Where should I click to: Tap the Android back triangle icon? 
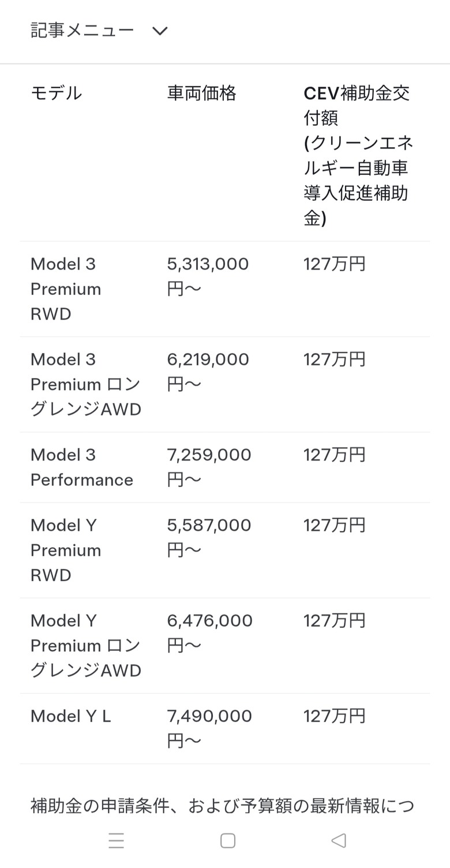339,840
